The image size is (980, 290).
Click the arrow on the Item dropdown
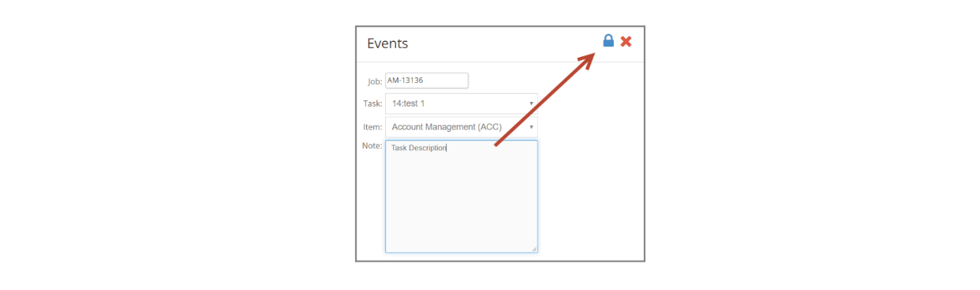pyautogui.click(x=531, y=126)
